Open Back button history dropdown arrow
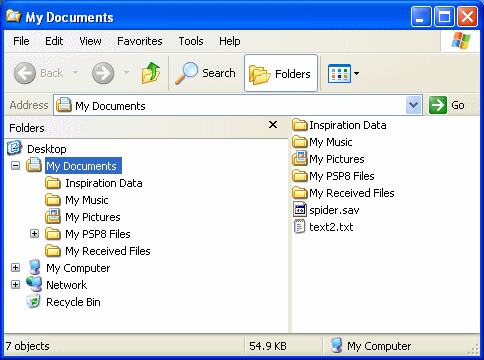 pos(76,72)
